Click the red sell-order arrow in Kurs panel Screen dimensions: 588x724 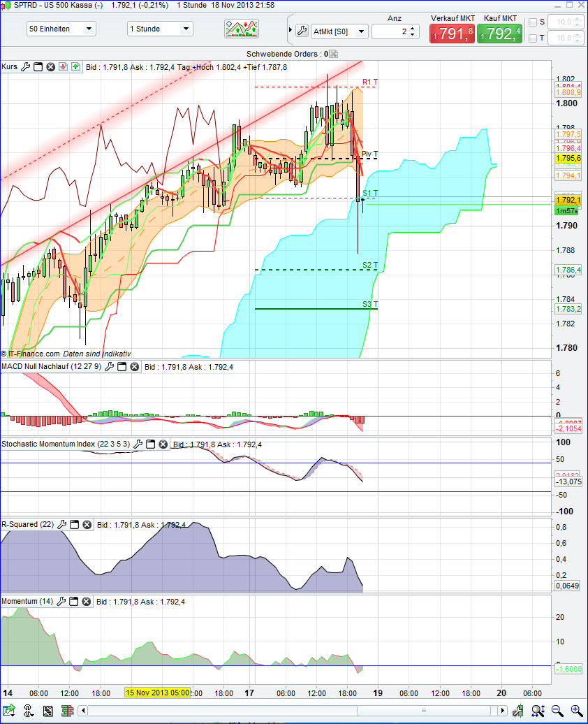(x=64, y=66)
